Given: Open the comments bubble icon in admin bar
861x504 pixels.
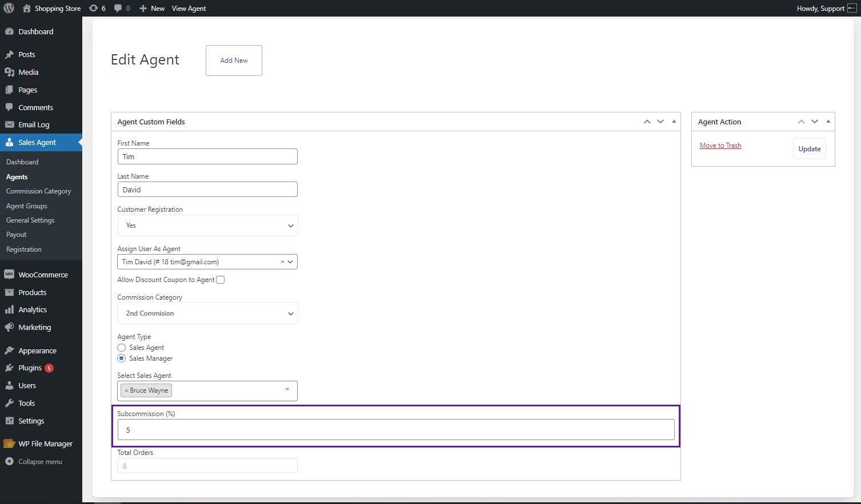Looking at the screenshot, I should click(118, 8).
